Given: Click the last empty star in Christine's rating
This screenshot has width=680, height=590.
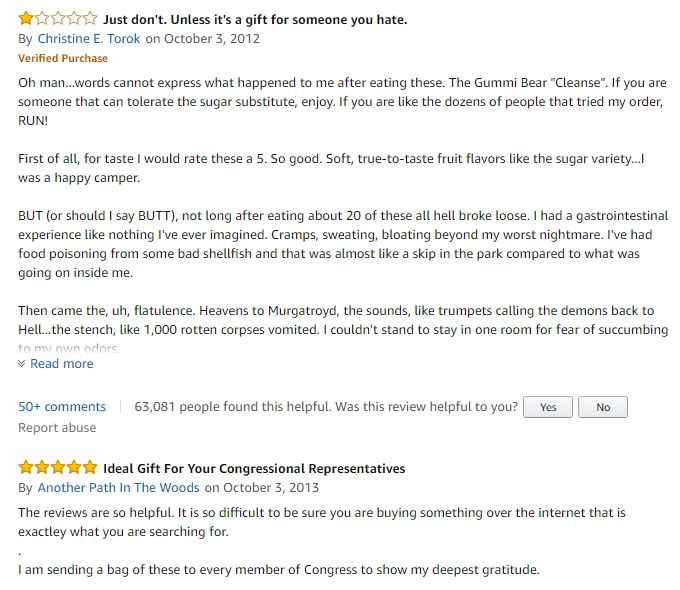Looking at the screenshot, I should click(x=90, y=19).
